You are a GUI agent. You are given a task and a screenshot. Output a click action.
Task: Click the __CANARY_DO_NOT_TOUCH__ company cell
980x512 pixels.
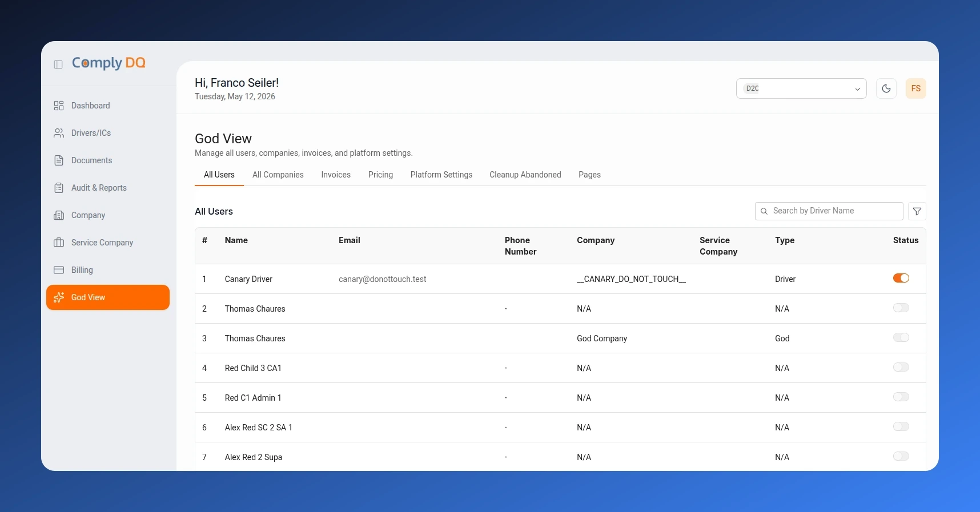pos(631,279)
